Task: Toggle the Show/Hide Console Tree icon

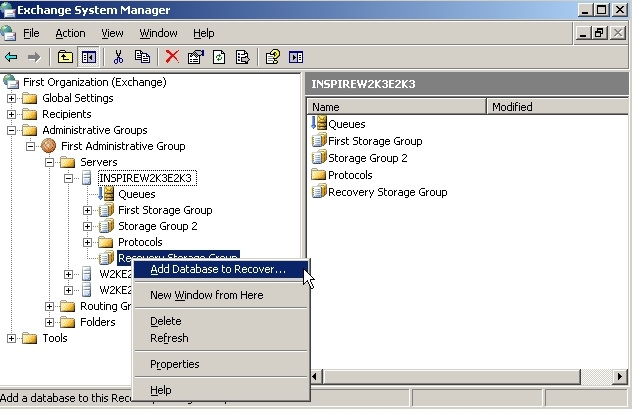Action: 88,57
